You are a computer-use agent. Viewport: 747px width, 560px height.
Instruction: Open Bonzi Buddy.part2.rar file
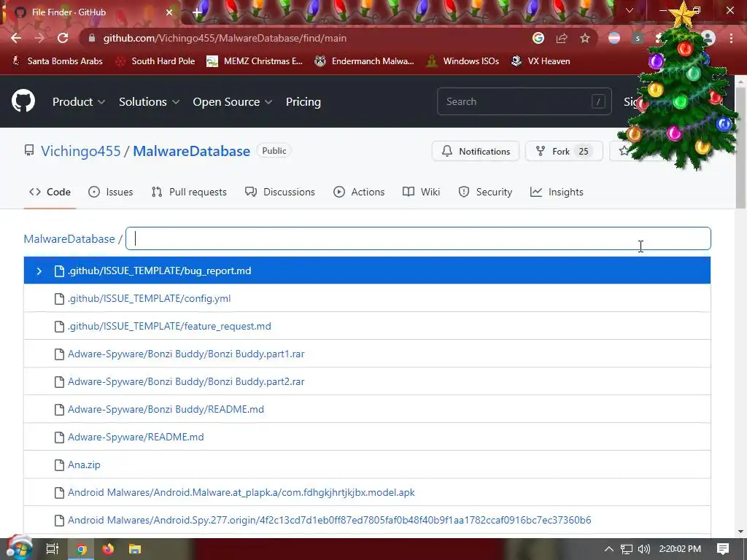[x=367, y=381]
